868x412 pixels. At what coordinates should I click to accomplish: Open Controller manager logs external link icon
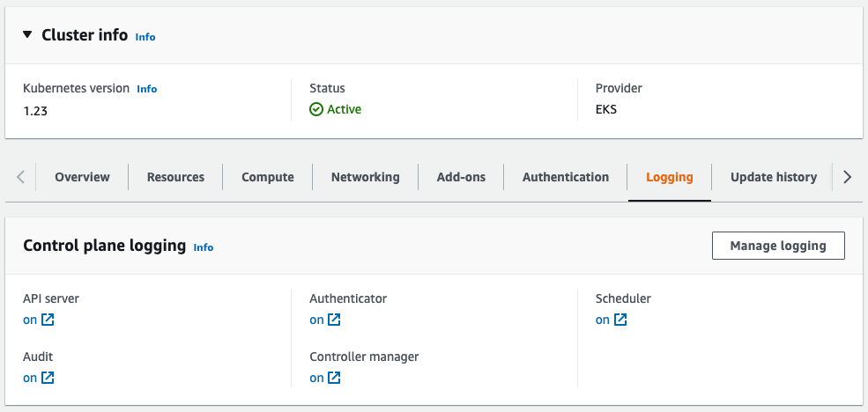click(334, 378)
